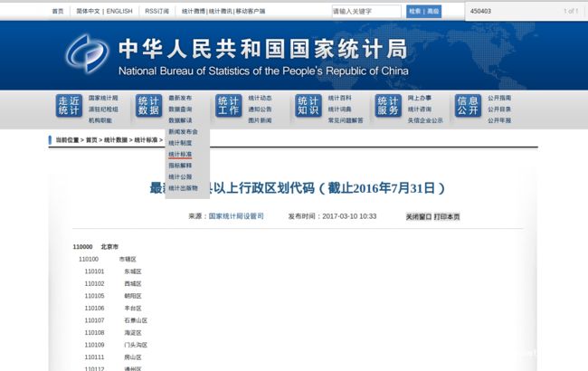588x371 pixels.
Task: Open the 统计服务 navigation tile
Action: [388, 106]
